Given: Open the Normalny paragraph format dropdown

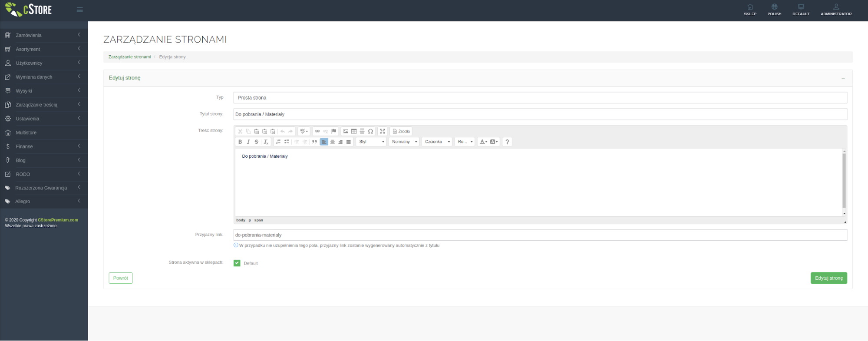Looking at the screenshot, I should click(x=404, y=142).
